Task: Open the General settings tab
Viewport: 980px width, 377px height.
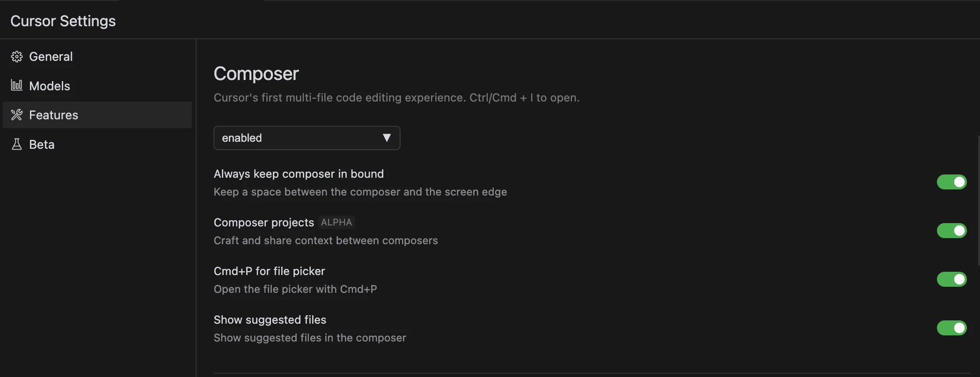Action: click(x=51, y=57)
